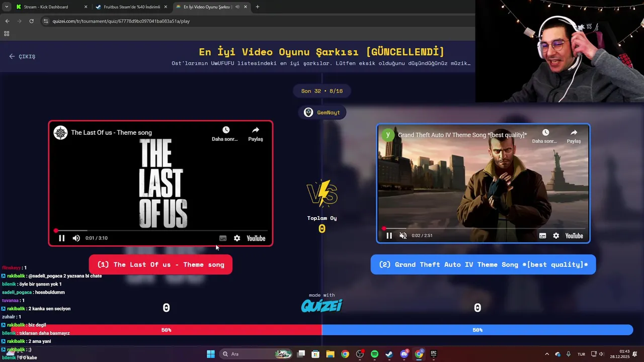Share The Last Of Us video
Viewport: 644px width, 362px height.
coord(256,134)
